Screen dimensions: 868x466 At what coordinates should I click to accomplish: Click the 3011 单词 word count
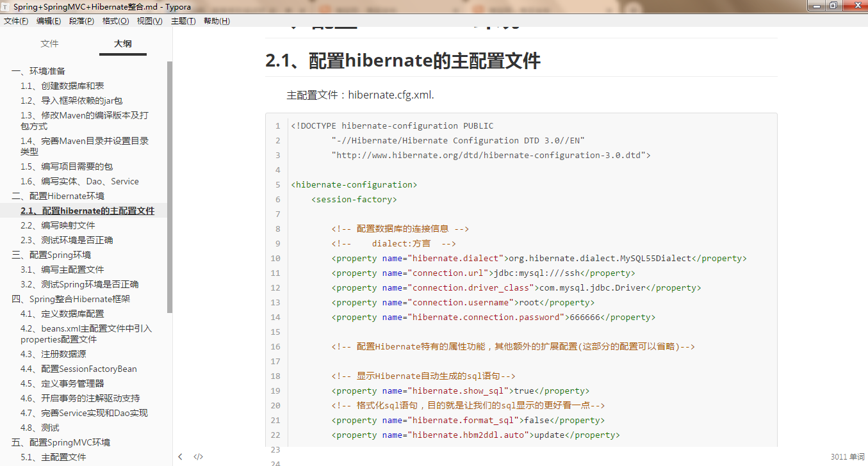click(x=848, y=457)
